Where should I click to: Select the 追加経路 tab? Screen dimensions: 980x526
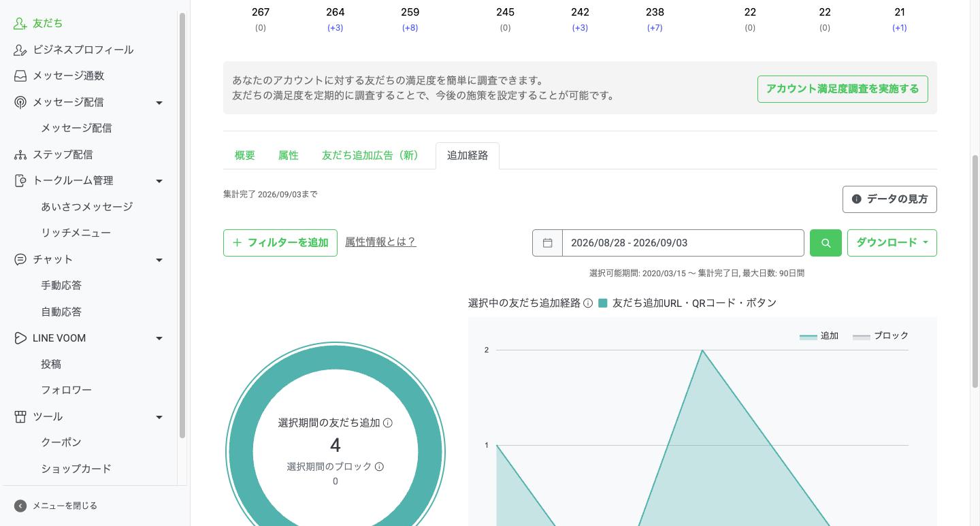[468, 155]
